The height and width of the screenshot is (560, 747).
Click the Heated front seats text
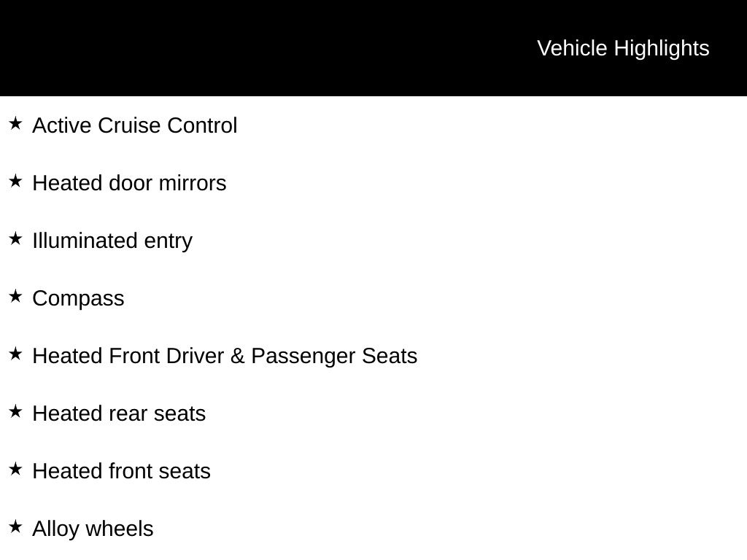tap(121, 471)
